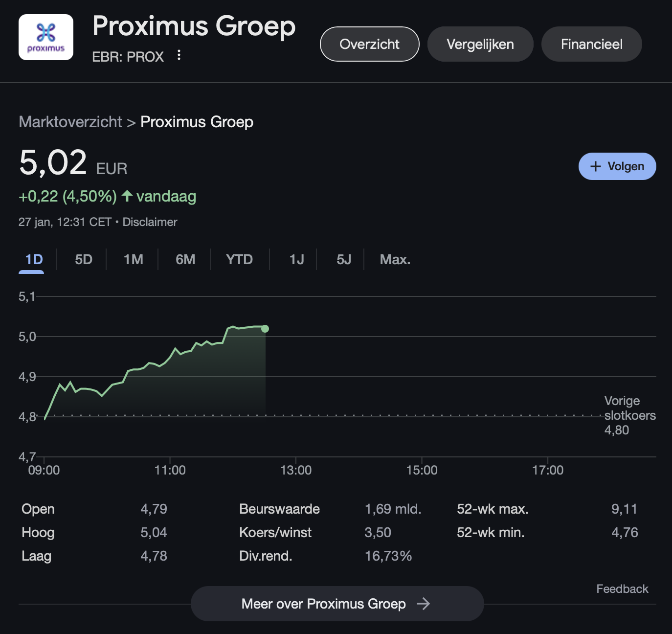This screenshot has height=634, width=672.
Task: Click the Proximus logo thumbnail
Action: 46,37
